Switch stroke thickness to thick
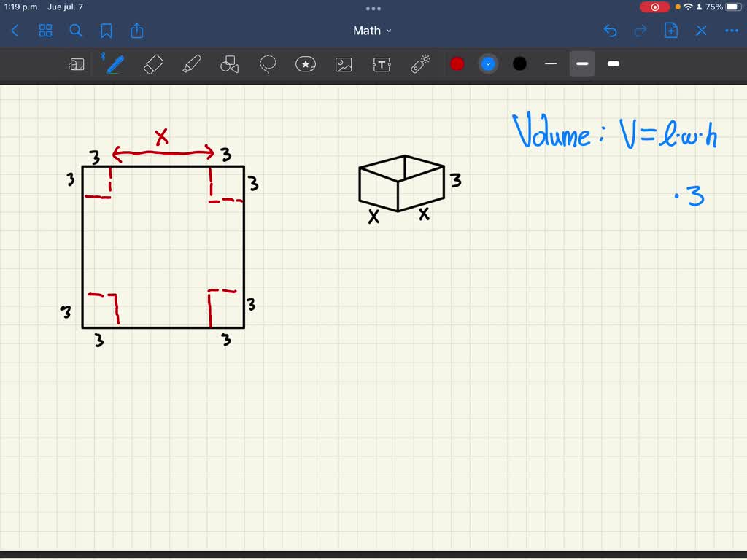This screenshot has height=560, width=747. pyautogui.click(x=613, y=64)
